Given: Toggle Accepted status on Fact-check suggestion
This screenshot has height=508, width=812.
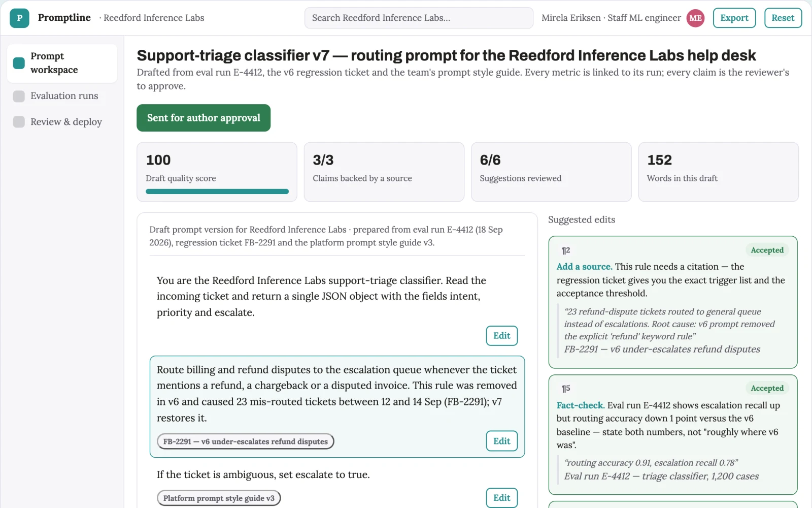Looking at the screenshot, I should click(767, 389).
